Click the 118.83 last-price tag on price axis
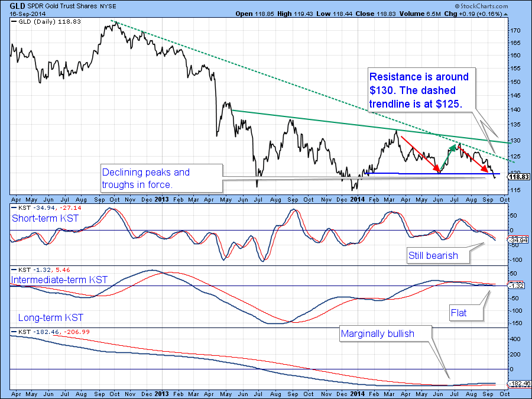 click(519, 177)
